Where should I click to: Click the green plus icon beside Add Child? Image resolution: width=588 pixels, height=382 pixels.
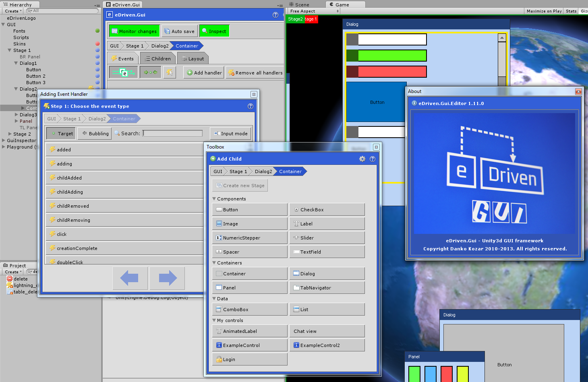click(213, 159)
